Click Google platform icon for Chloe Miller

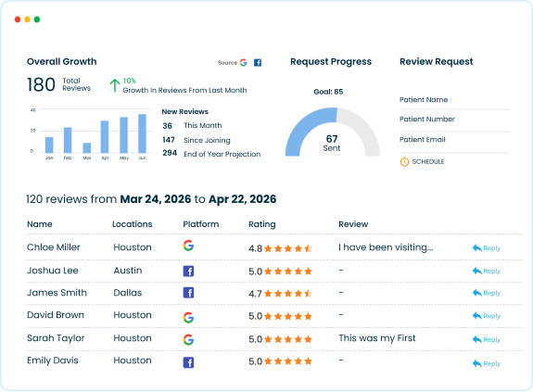[x=188, y=246]
